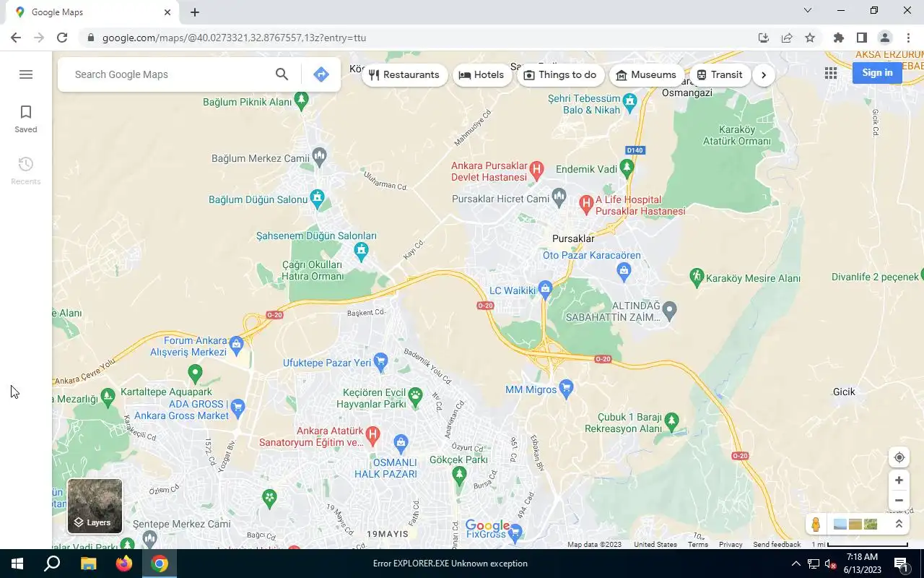Screen dimensions: 924x578
Task: Click the Gicik place label
Action: tap(844, 392)
